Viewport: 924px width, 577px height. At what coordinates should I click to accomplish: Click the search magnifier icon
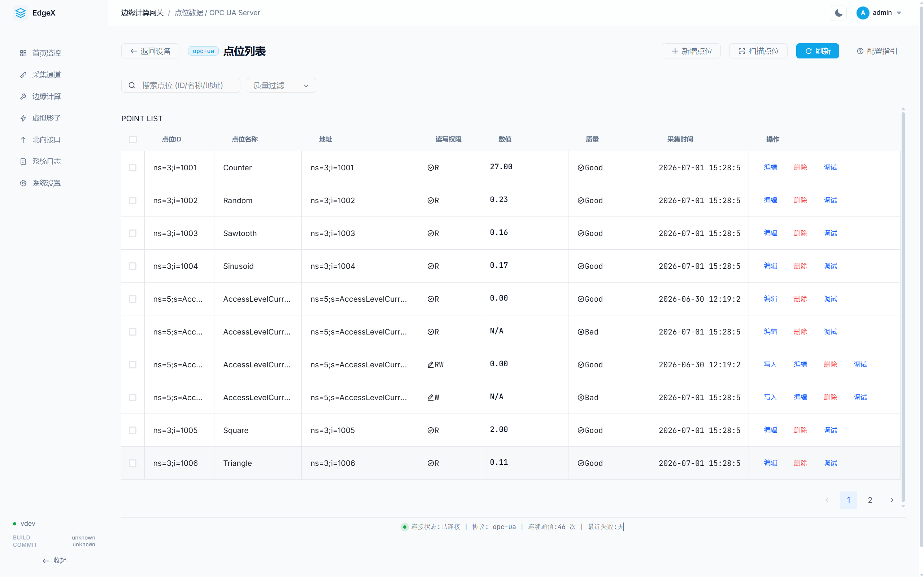132,86
